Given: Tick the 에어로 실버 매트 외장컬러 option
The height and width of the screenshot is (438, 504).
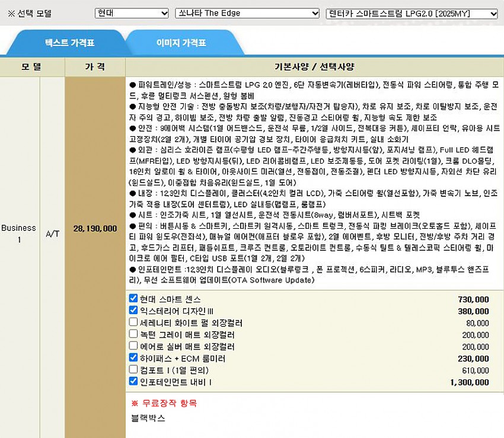Looking at the screenshot, I should tap(133, 346).
